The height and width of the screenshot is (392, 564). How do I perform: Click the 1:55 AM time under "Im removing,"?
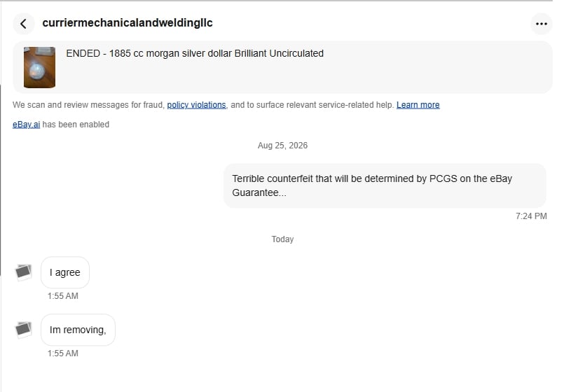click(x=63, y=353)
